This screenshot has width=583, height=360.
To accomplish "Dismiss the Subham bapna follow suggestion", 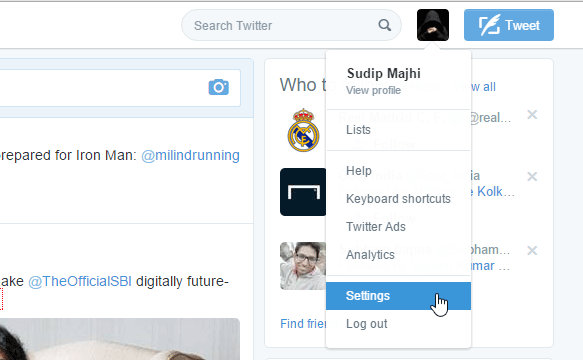I will point(532,251).
